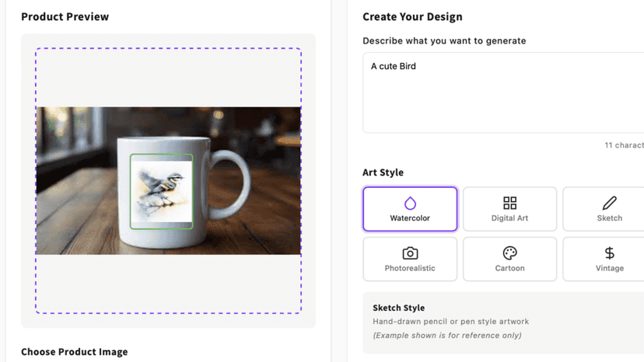Choose the Digital Art style label

pyautogui.click(x=509, y=218)
